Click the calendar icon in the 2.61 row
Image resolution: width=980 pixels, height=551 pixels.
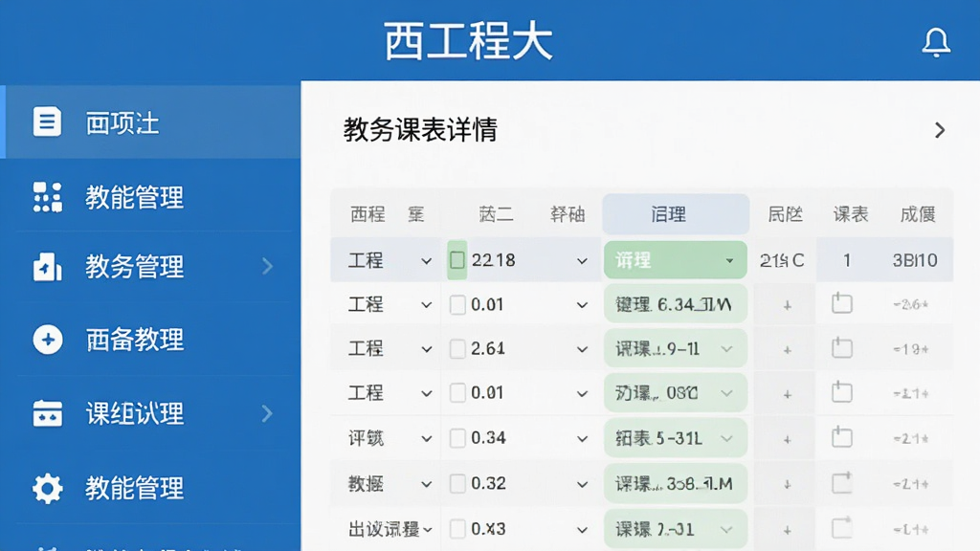click(x=842, y=348)
